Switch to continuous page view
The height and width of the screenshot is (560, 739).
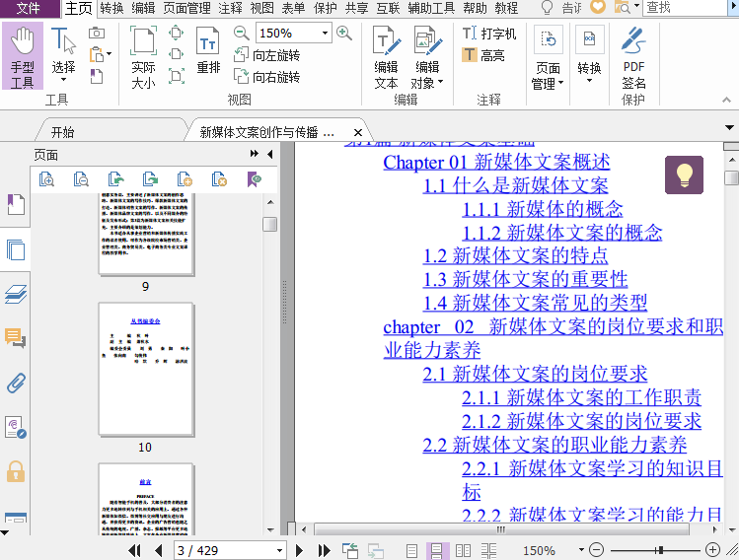coord(436,550)
